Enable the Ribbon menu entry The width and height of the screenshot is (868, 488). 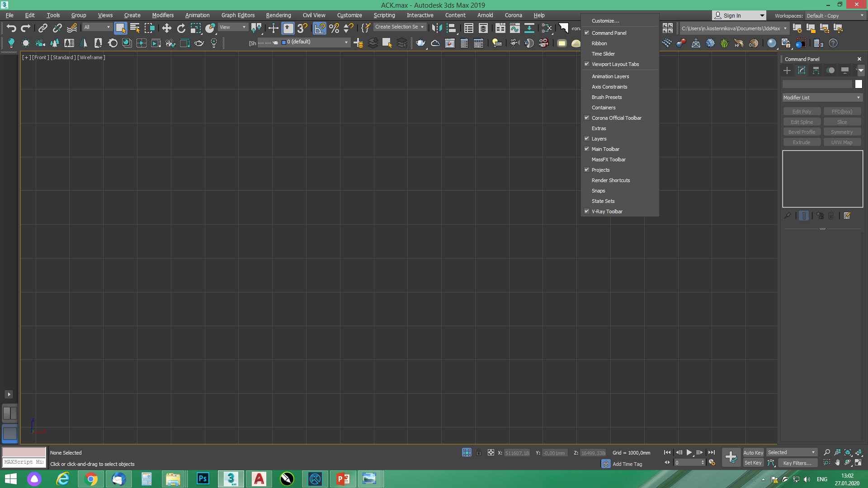pyautogui.click(x=599, y=43)
